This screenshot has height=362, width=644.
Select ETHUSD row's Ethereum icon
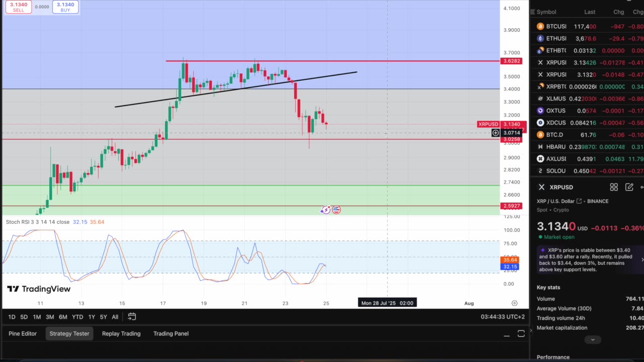540,38
